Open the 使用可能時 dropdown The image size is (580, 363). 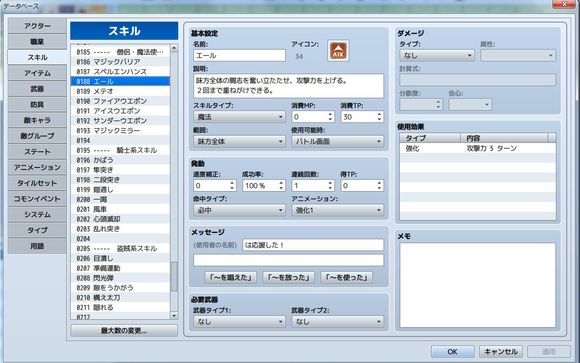coord(337,141)
